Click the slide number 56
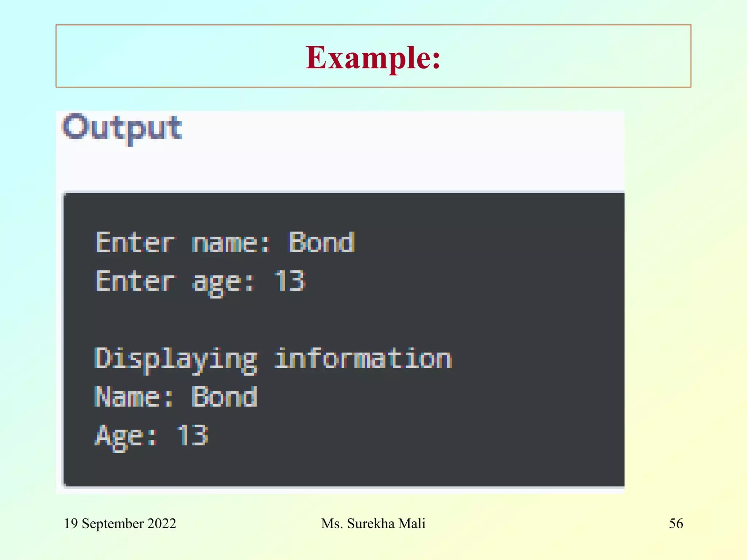The width and height of the screenshot is (747, 560). [676, 524]
